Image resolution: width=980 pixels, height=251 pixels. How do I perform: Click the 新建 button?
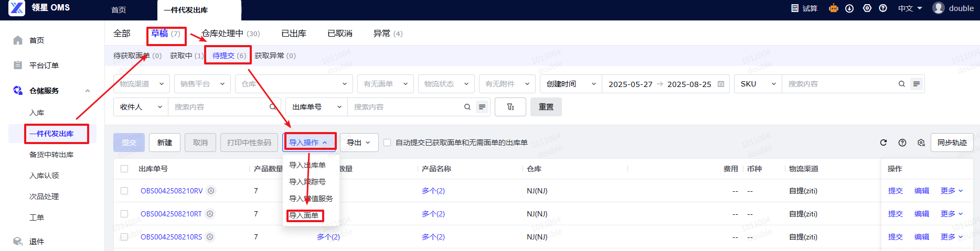tap(165, 143)
